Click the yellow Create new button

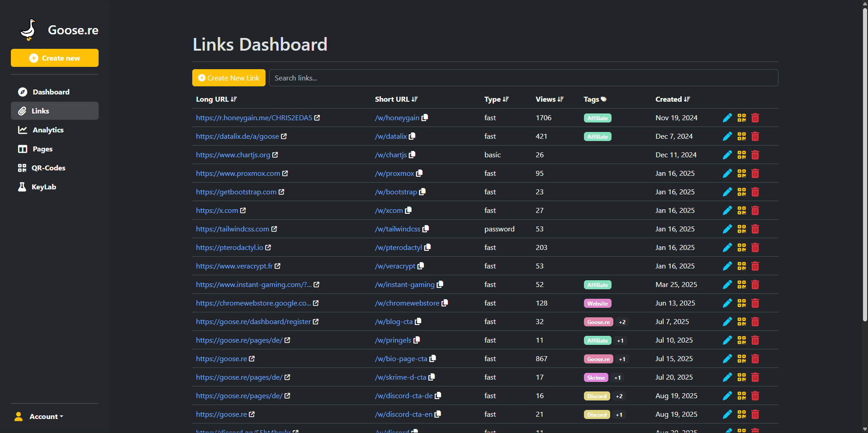coord(55,58)
